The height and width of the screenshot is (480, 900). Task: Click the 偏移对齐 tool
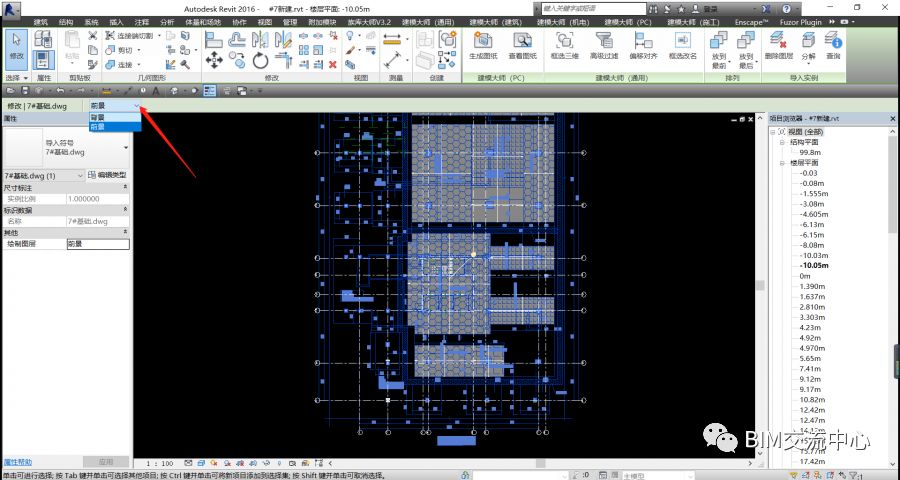(643, 45)
